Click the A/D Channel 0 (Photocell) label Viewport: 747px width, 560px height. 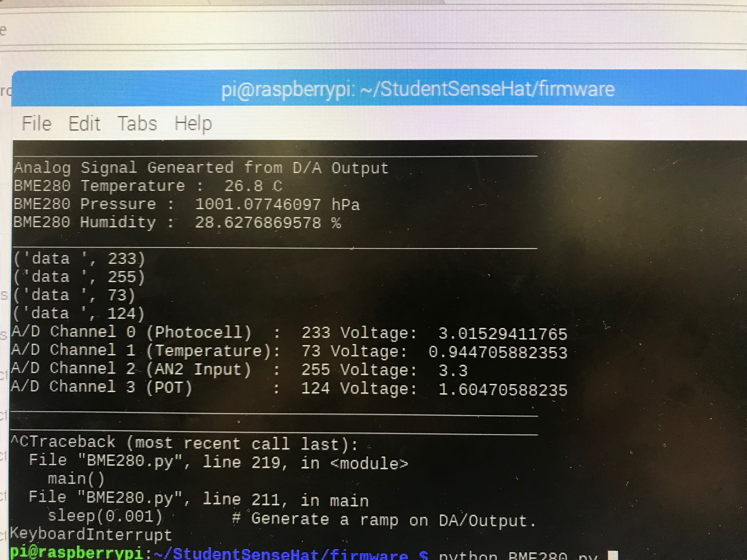[132, 332]
